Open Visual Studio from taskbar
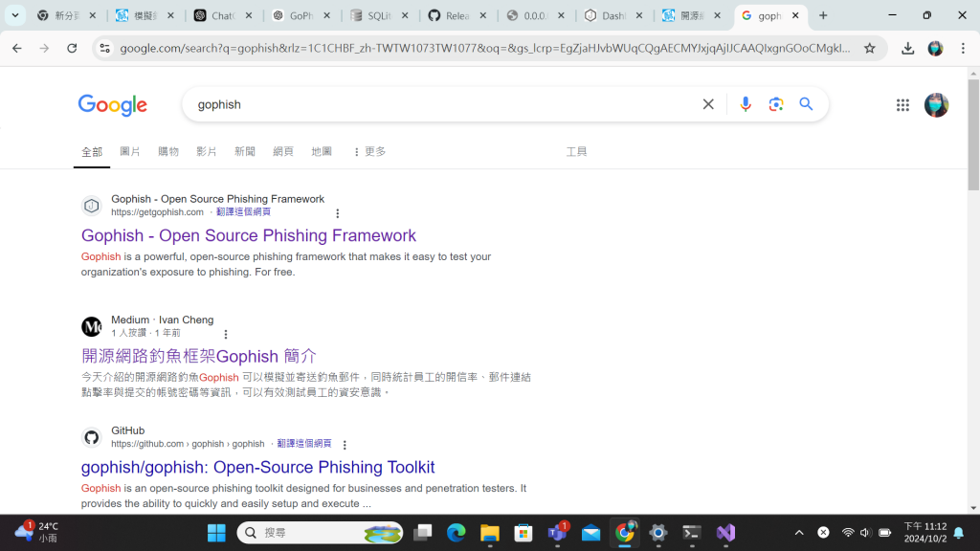Image resolution: width=980 pixels, height=551 pixels. (x=725, y=533)
